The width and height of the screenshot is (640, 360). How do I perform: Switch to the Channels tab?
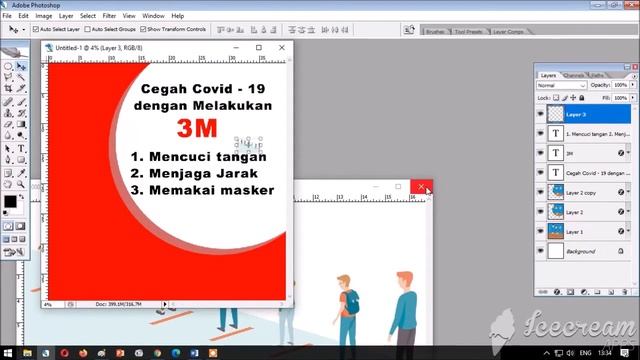tap(573, 76)
